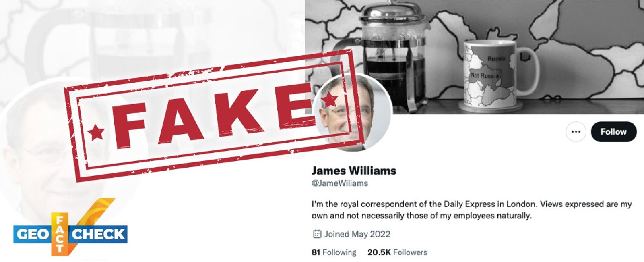The image size is (644, 262).
Task: Select the James Williams display name
Action: pos(354,171)
